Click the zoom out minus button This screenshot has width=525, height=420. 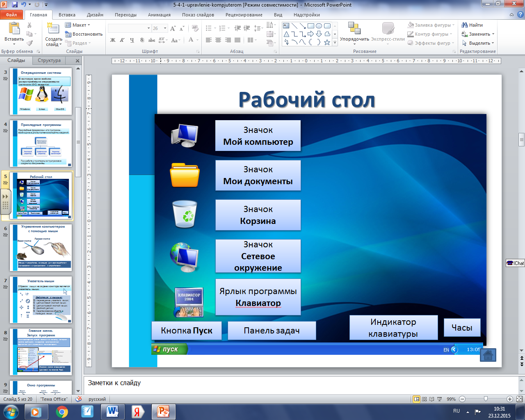pos(462,399)
